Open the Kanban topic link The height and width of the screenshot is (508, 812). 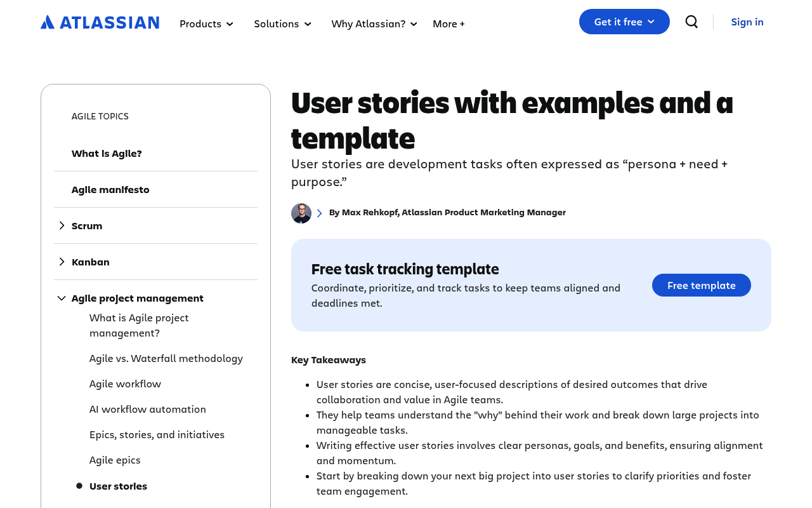(91, 262)
